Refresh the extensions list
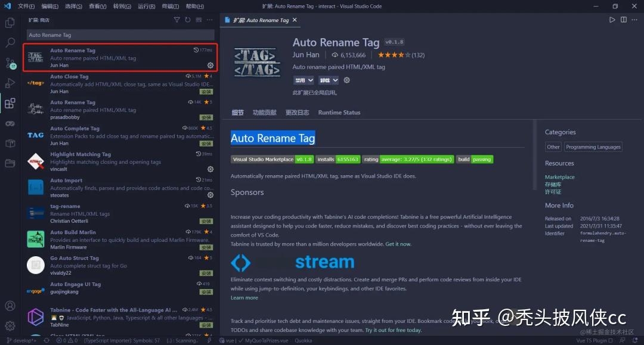 pos(188,20)
